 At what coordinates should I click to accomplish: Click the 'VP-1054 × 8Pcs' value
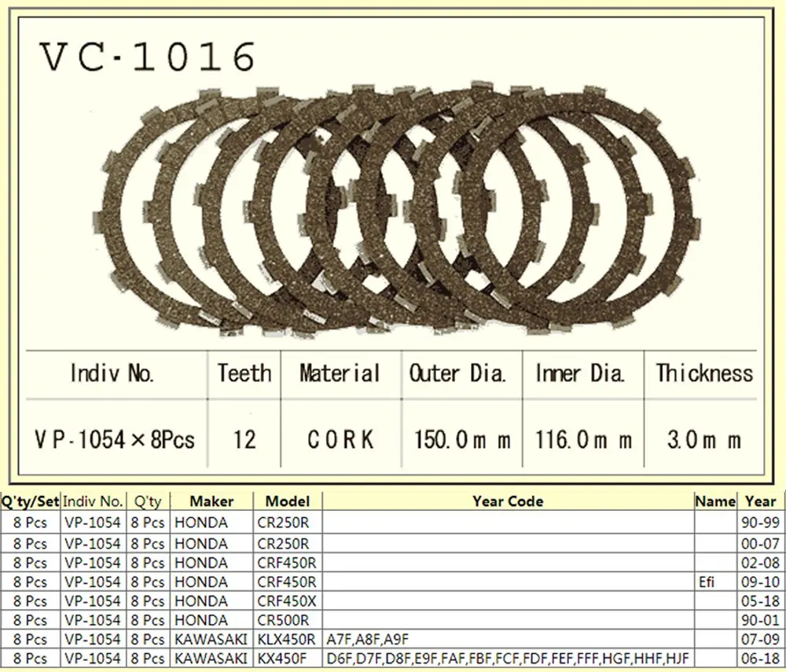tap(114, 440)
